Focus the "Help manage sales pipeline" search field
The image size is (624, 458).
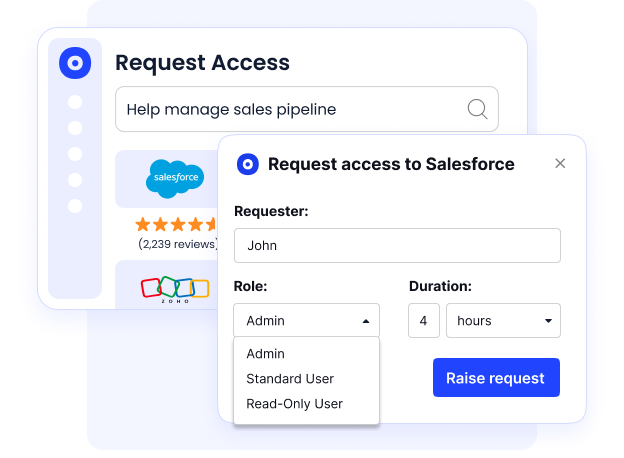click(307, 109)
